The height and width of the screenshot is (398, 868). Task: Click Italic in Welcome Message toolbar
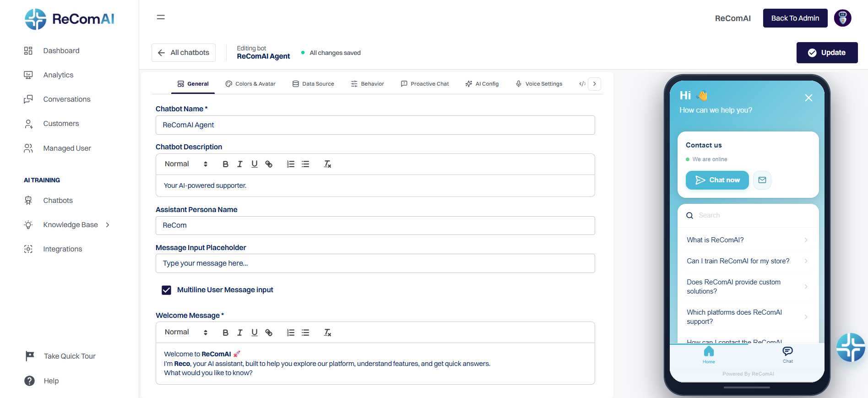[240, 333]
